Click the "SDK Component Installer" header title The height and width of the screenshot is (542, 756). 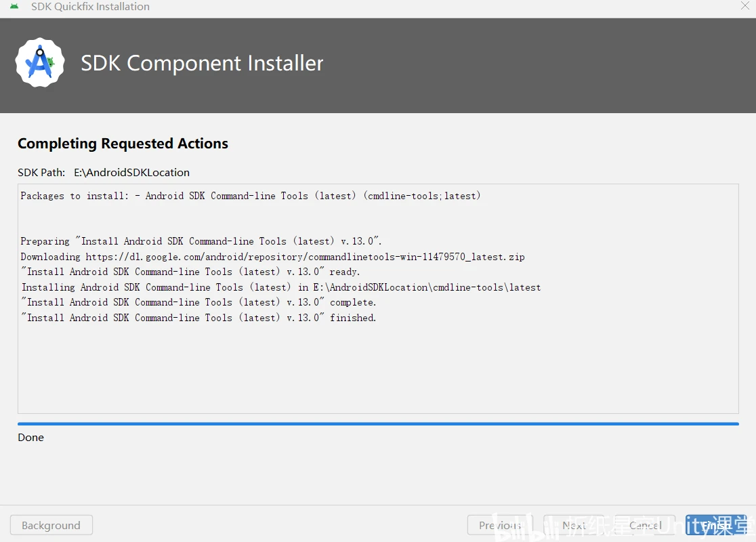point(202,63)
